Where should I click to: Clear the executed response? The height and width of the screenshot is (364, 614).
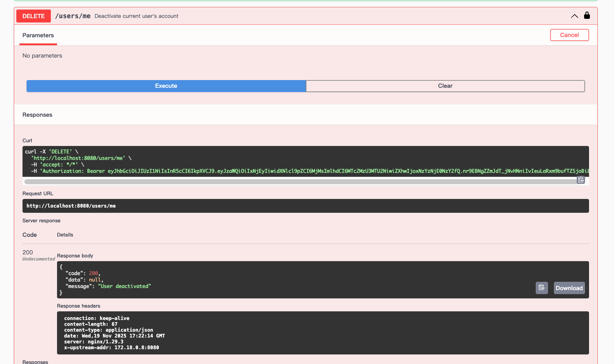coord(445,86)
